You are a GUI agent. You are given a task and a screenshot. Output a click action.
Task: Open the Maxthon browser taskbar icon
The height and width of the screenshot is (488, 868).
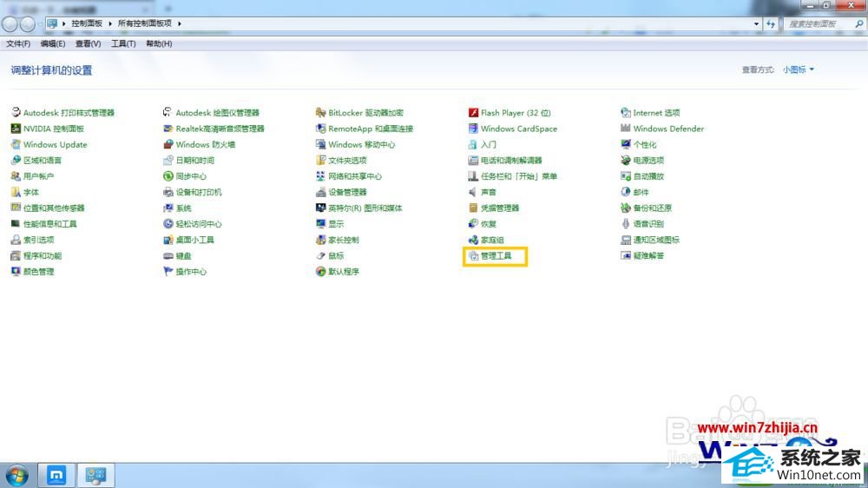pyautogui.click(x=56, y=475)
